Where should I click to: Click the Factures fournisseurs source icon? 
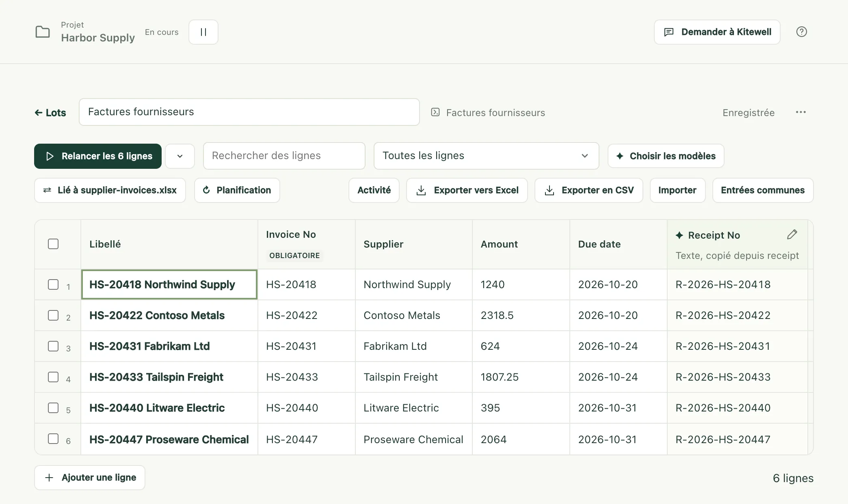click(435, 112)
